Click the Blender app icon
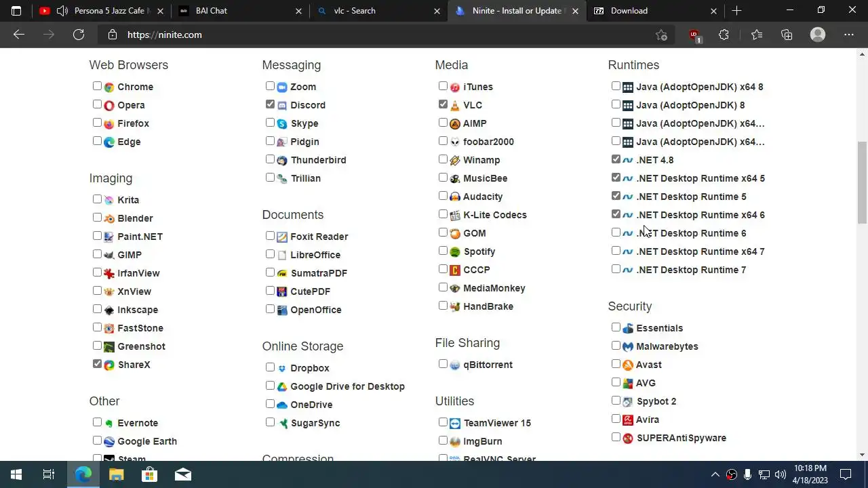Screen dimensions: 868x488 coord(108,218)
